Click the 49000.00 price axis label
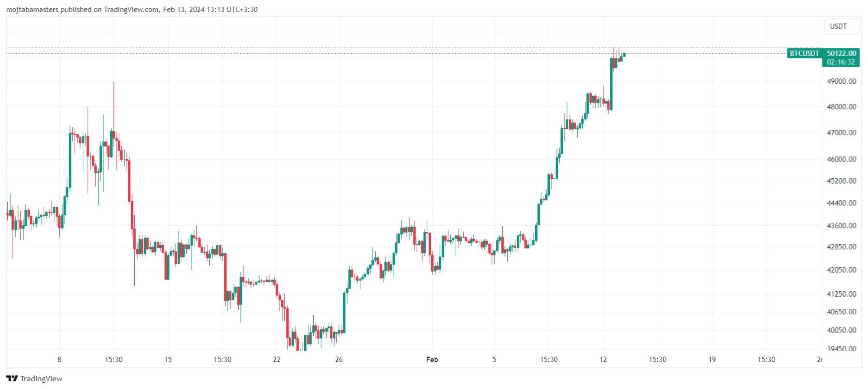Viewport: 868px width, 389px height. click(x=841, y=81)
